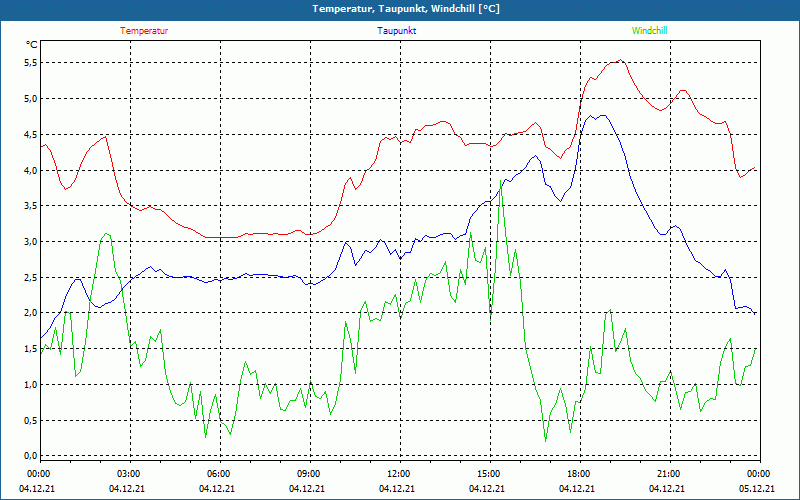The height and width of the screenshot is (500, 800).
Task: Click the 18:00 time axis label
Action: [580, 474]
